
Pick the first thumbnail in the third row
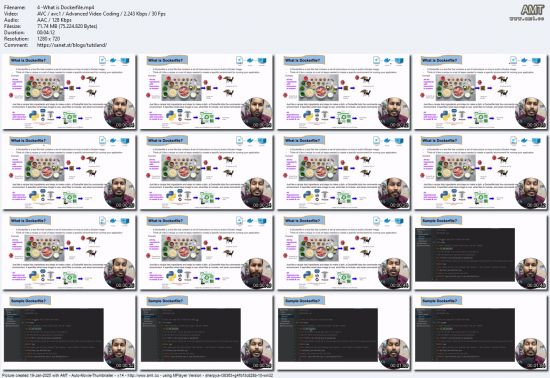coord(69,252)
